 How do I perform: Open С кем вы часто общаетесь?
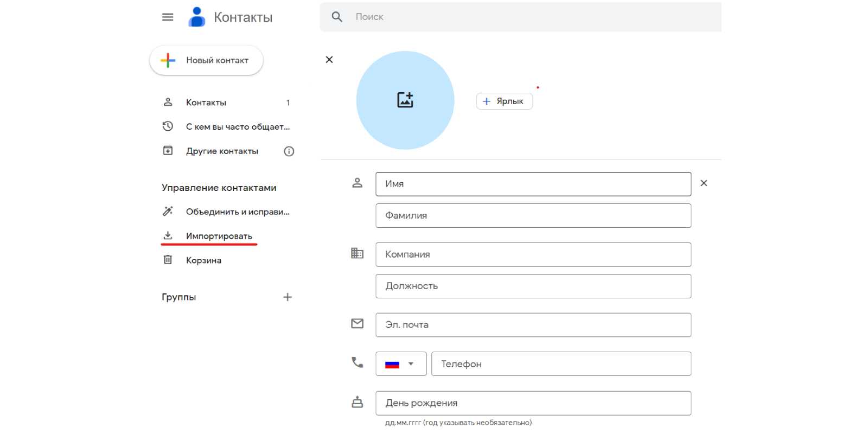click(237, 126)
